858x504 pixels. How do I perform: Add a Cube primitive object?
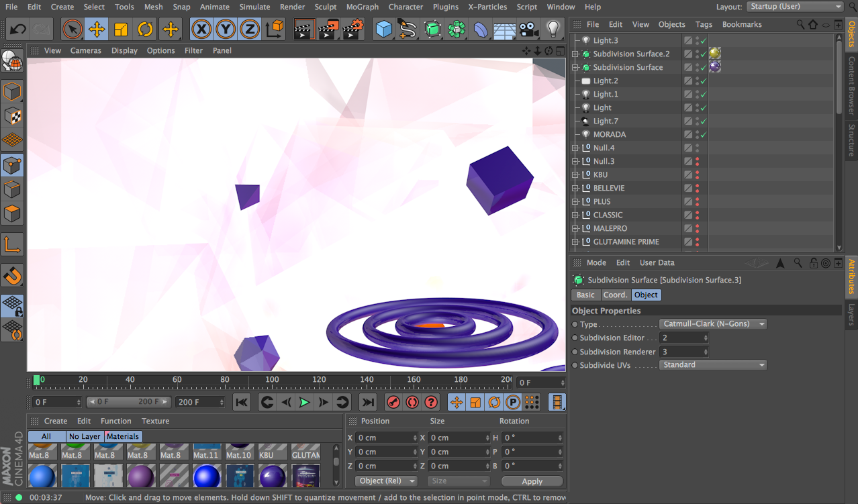pyautogui.click(x=384, y=30)
